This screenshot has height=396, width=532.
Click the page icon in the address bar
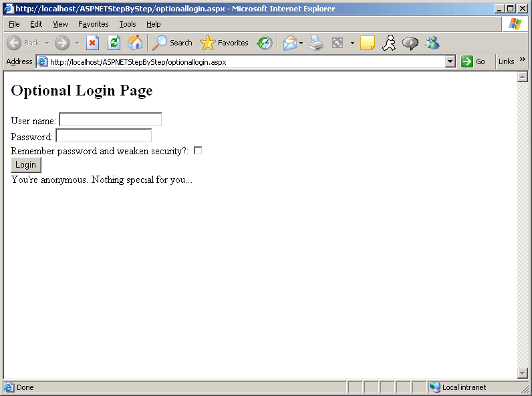point(42,61)
